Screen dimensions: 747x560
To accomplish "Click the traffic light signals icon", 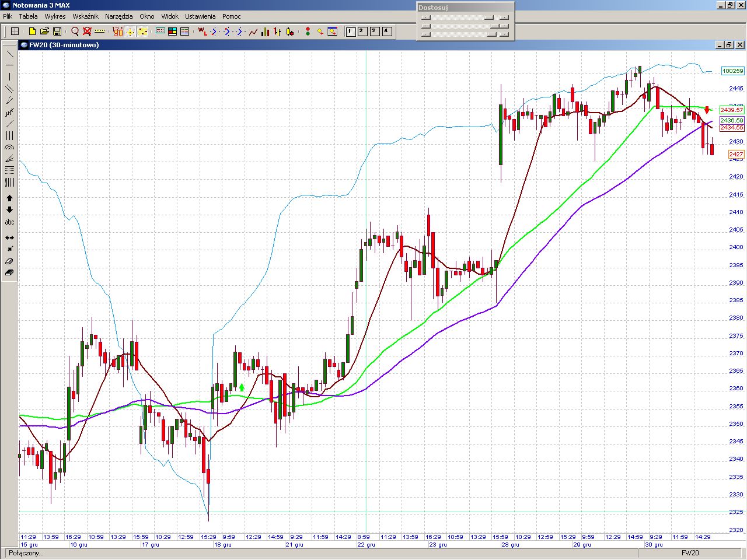I will [308, 32].
